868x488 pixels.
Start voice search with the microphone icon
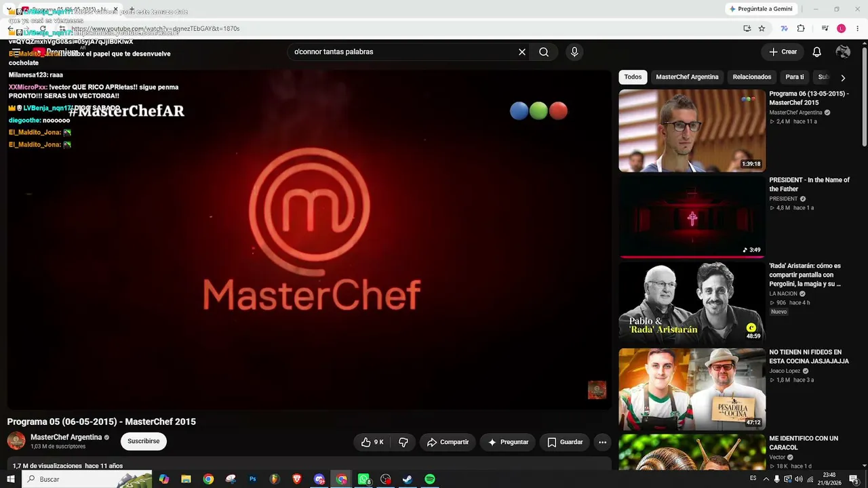coord(574,52)
